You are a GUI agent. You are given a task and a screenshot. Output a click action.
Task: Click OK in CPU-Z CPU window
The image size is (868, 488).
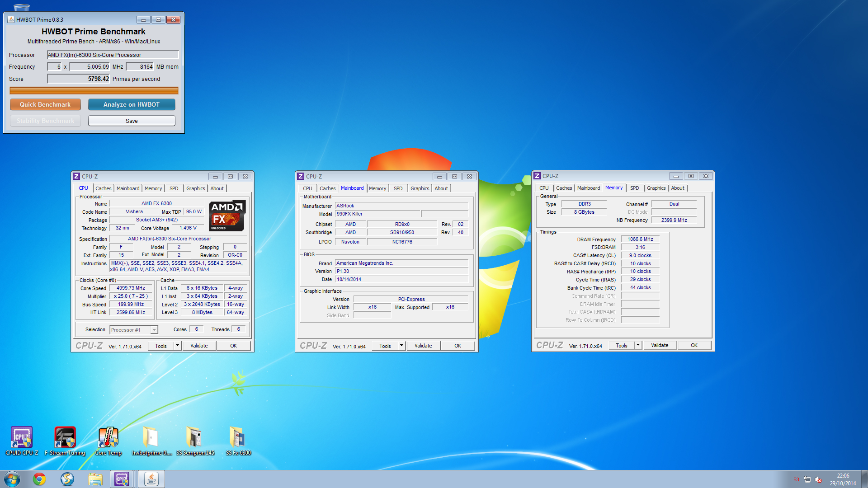233,346
